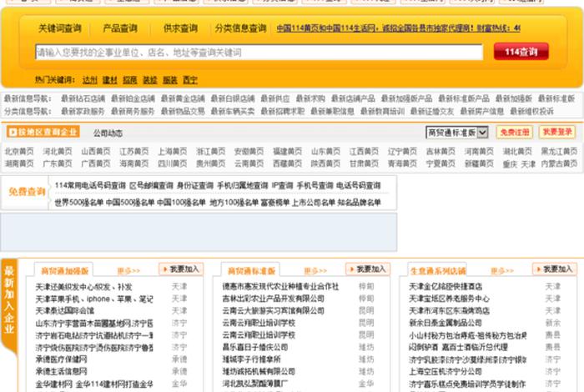The image size is (584, 392).
Task: Select the 商贸通标准版 listing tab
Action: [251, 270]
